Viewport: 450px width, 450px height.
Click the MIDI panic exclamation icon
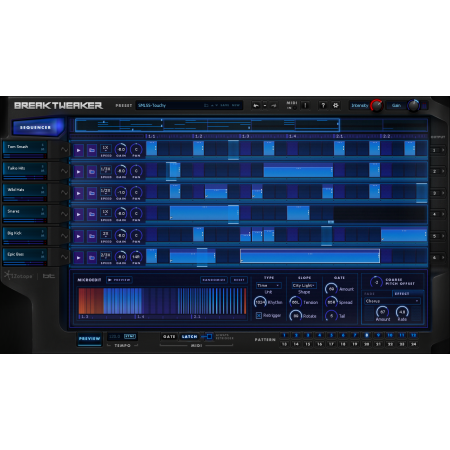coord(305,106)
